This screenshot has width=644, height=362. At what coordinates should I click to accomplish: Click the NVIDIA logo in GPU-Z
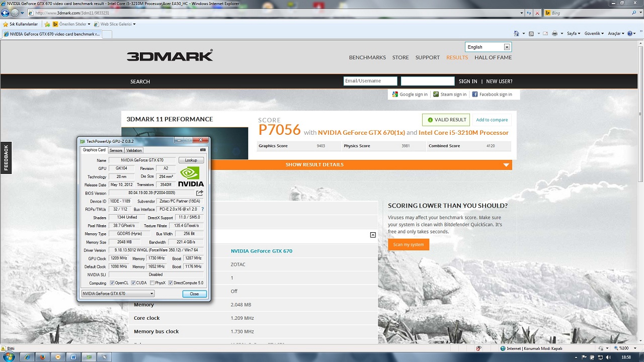[x=191, y=176]
